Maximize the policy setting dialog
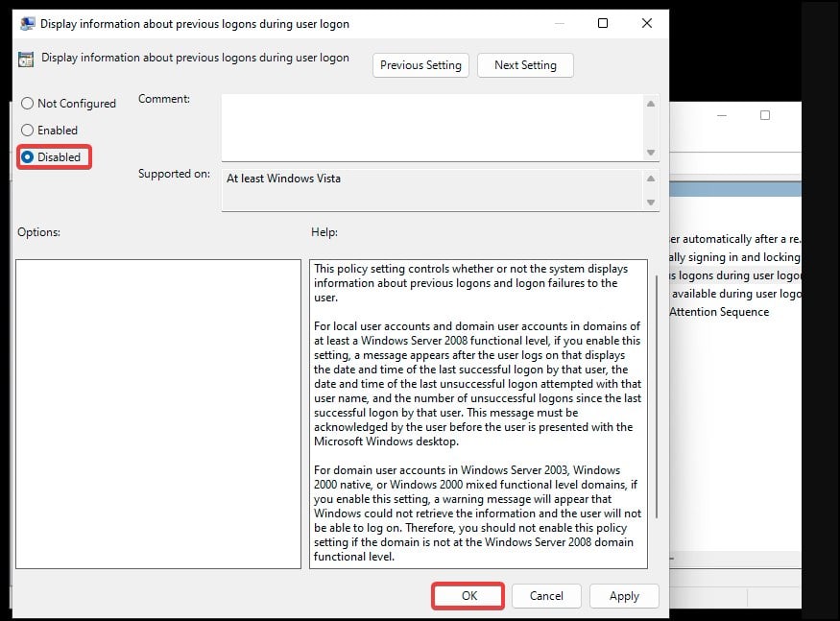This screenshot has width=840, height=621. point(603,23)
